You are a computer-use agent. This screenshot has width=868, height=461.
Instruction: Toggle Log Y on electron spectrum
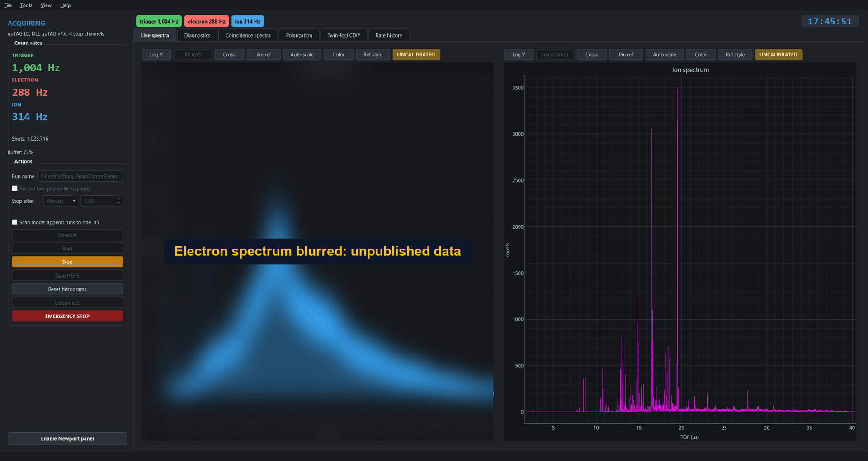point(156,55)
